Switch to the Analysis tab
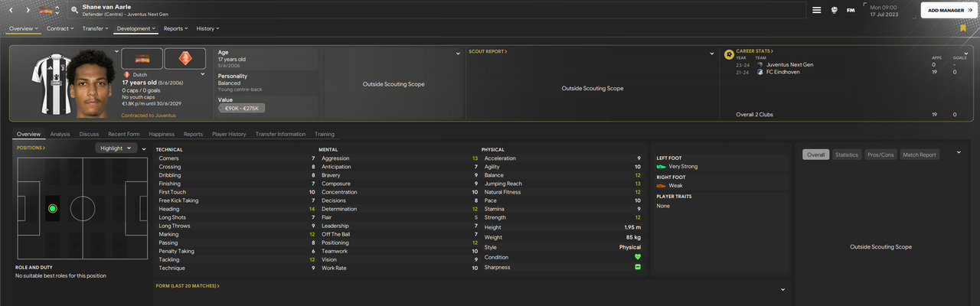The height and width of the screenshot is (306, 980). coord(60,134)
